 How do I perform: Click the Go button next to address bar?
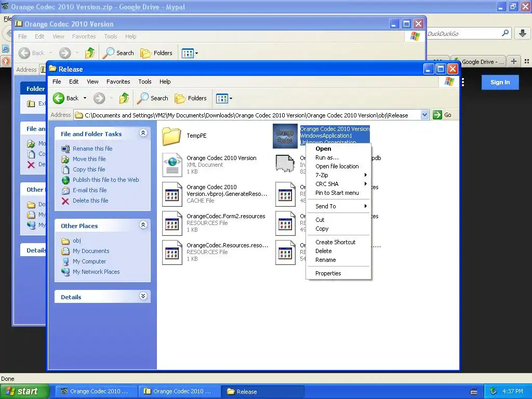pos(443,115)
